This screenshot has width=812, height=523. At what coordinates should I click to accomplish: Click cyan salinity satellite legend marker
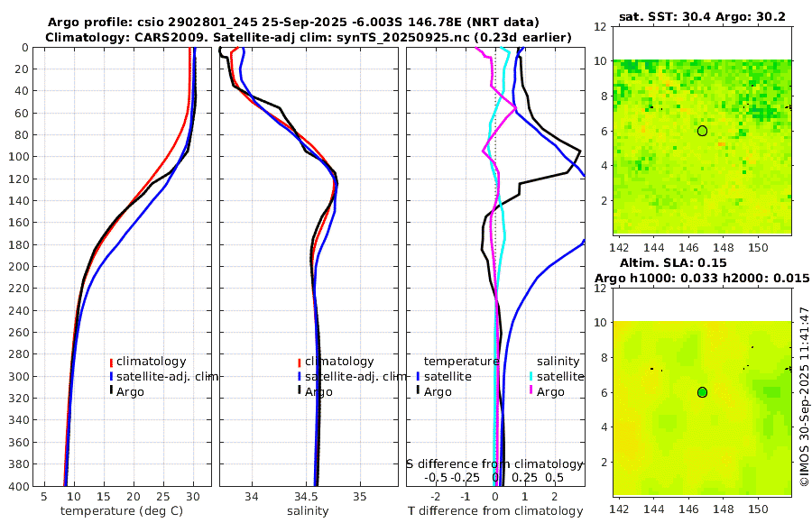[531, 376]
